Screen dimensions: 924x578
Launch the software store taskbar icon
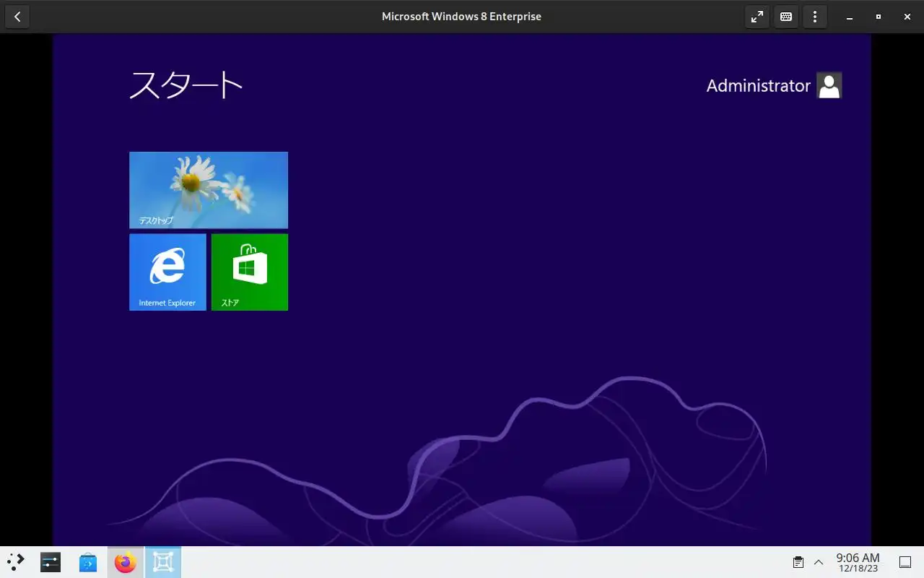point(88,562)
